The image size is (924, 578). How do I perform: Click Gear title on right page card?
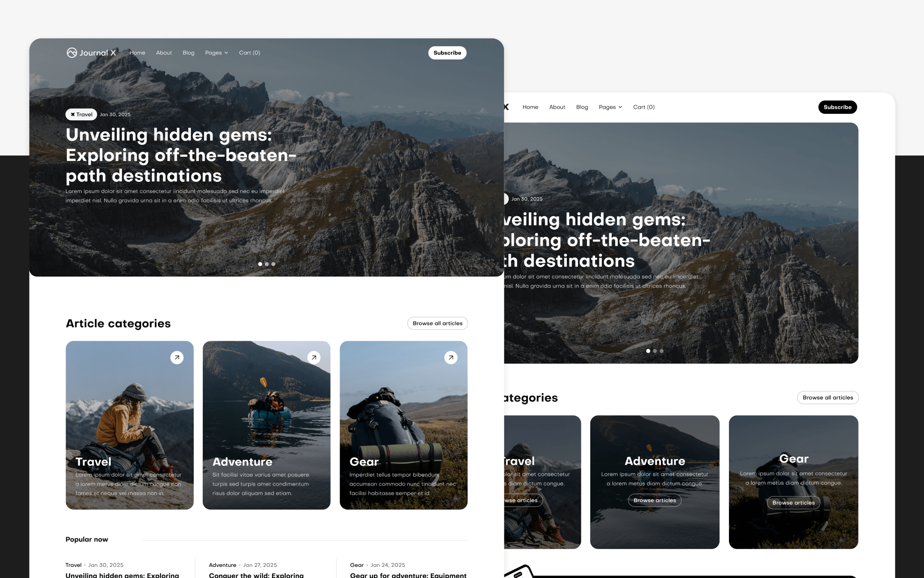point(794,459)
